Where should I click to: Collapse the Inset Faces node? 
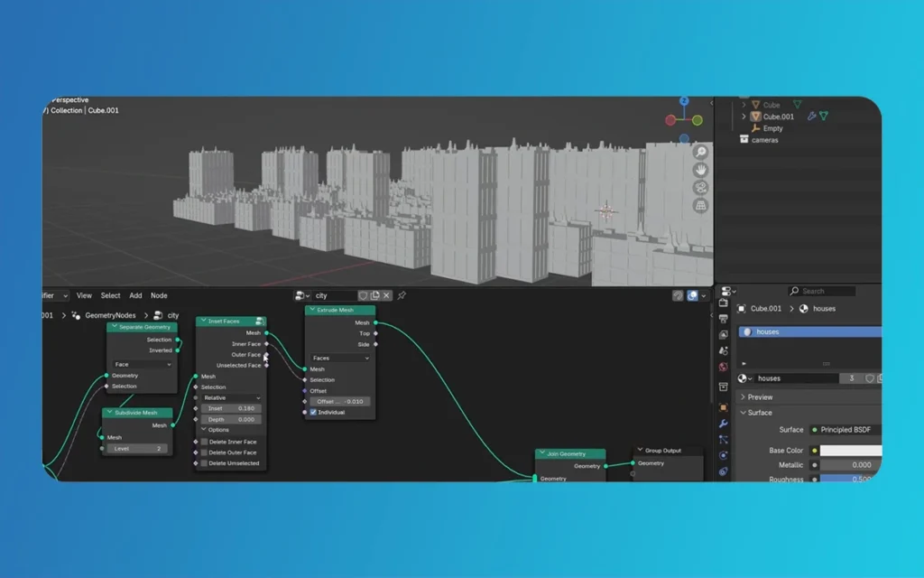(x=203, y=321)
